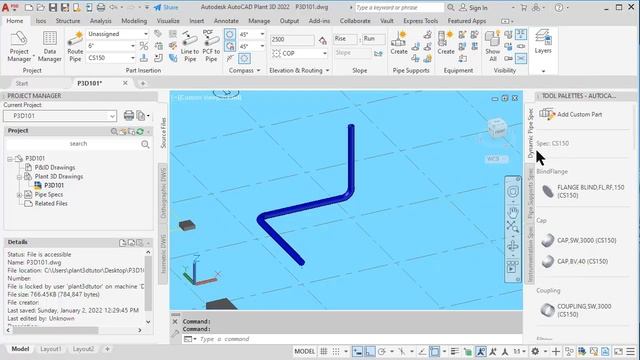Open the Layers panel button
This screenshot has width=640, height=360.
pos(543,42)
